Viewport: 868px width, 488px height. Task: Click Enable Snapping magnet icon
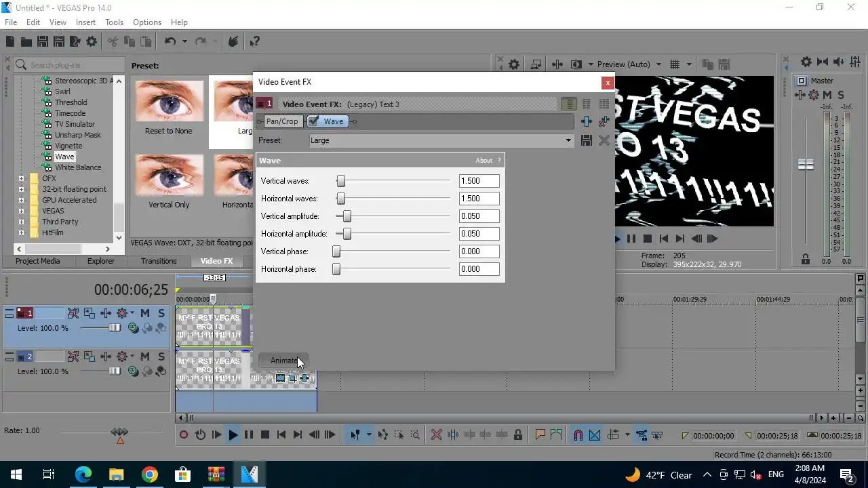click(x=578, y=435)
